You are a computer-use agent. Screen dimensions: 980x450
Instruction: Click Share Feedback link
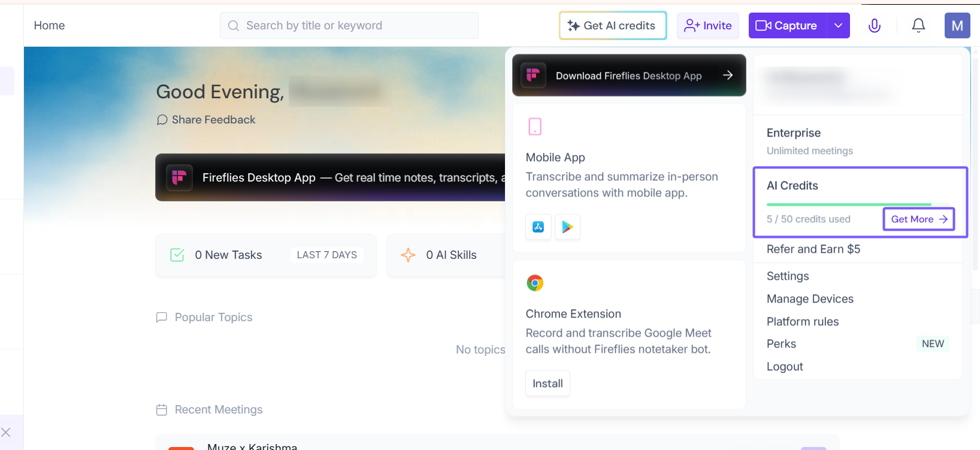tap(206, 120)
